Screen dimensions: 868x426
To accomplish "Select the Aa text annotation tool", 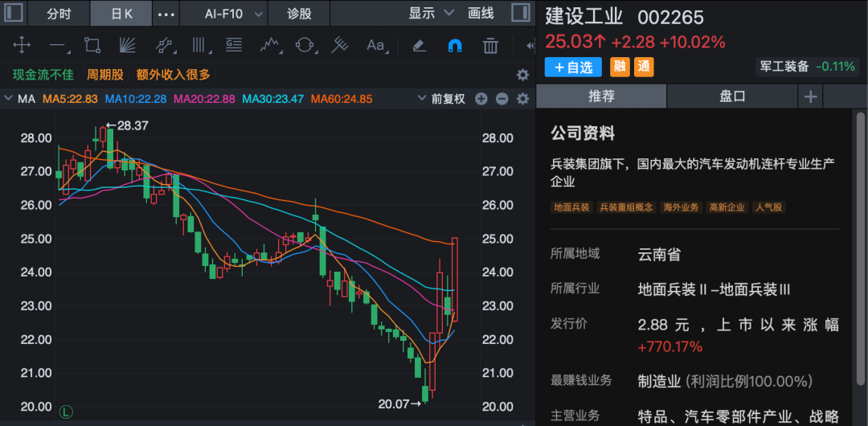I will coord(375,45).
